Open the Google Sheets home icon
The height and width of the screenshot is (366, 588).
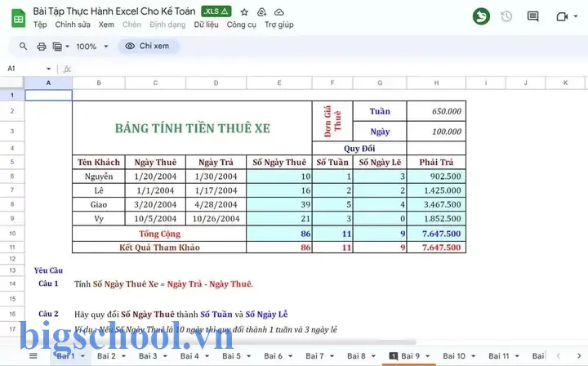18,18
